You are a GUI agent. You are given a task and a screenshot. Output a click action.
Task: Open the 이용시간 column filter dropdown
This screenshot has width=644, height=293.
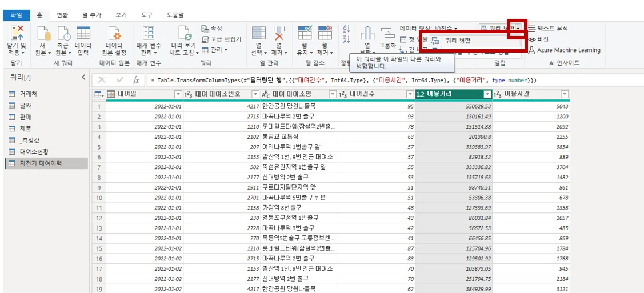pyautogui.click(x=565, y=94)
